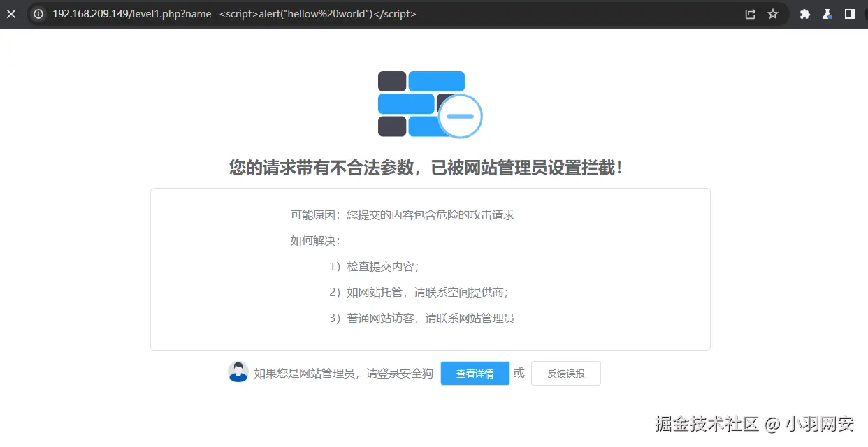View site information icon in address bar
The image size is (868, 447).
coord(38,14)
